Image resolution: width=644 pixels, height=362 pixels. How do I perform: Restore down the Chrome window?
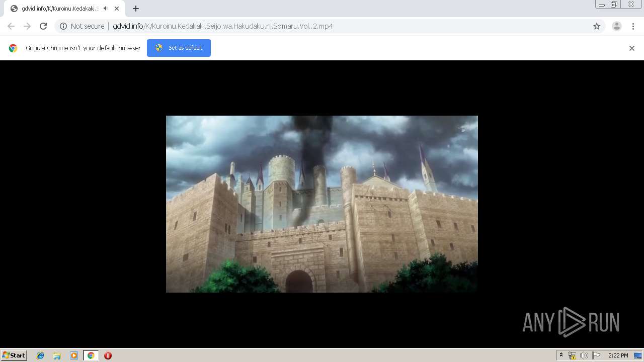click(x=614, y=5)
